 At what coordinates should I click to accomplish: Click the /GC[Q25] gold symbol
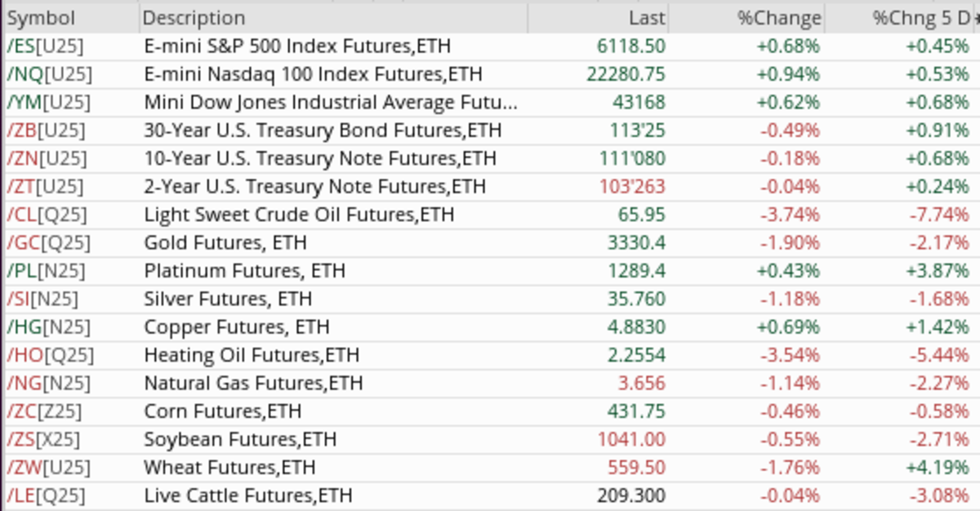click(48, 242)
